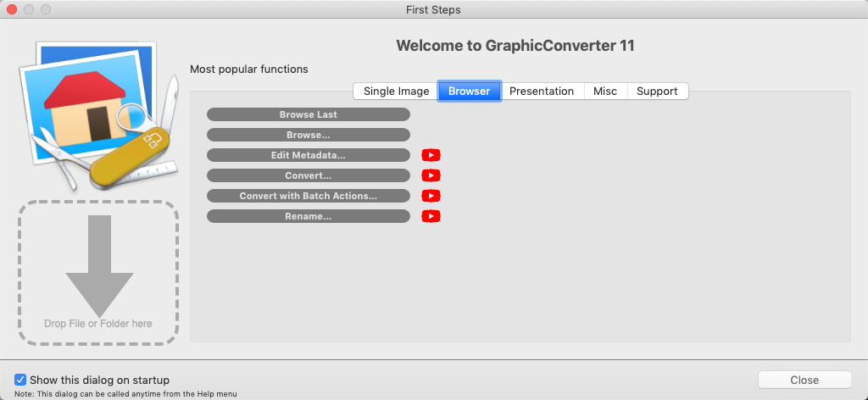Viewport: 868px width, 400px height.
Task: Click the 'Welcome to GraphicConverter 11' heading
Action: pyautogui.click(x=515, y=46)
